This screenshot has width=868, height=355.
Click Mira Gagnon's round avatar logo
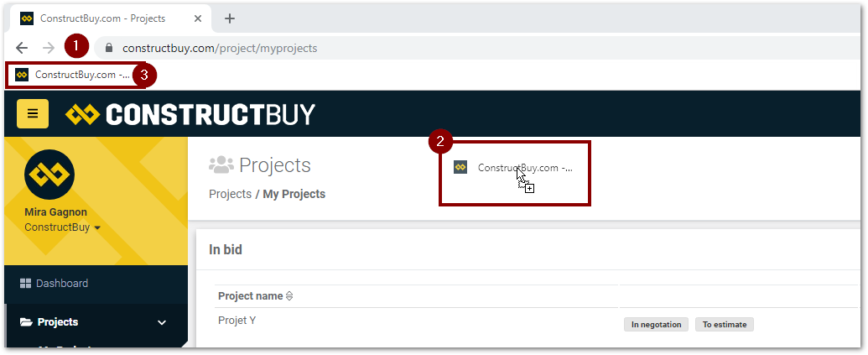[x=49, y=174]
